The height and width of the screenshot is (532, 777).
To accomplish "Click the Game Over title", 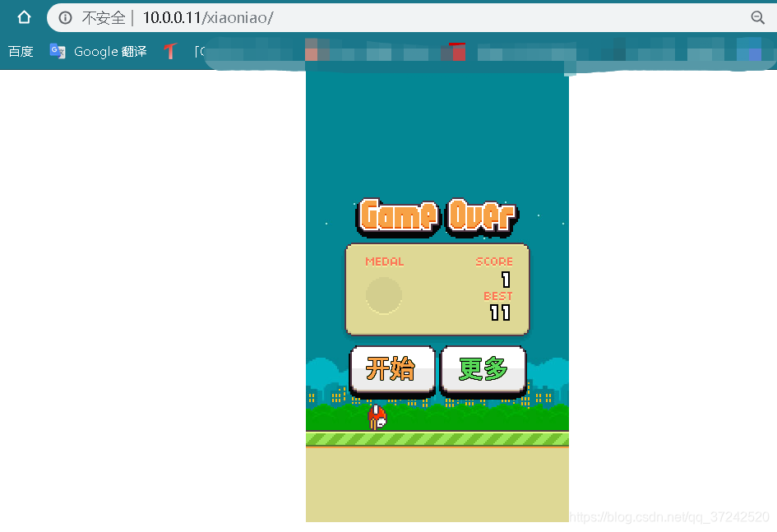I will point(437,217).
